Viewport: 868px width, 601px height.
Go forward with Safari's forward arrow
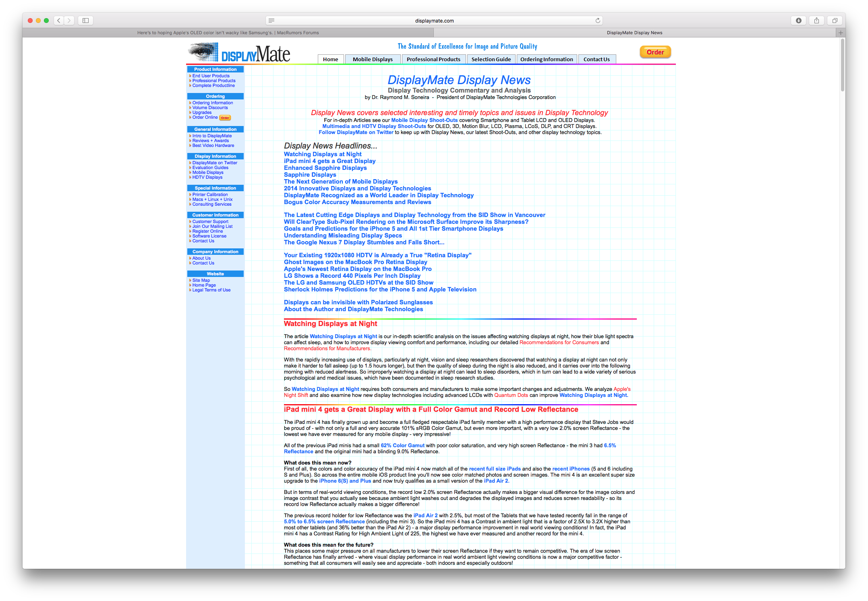coord(69,21)
